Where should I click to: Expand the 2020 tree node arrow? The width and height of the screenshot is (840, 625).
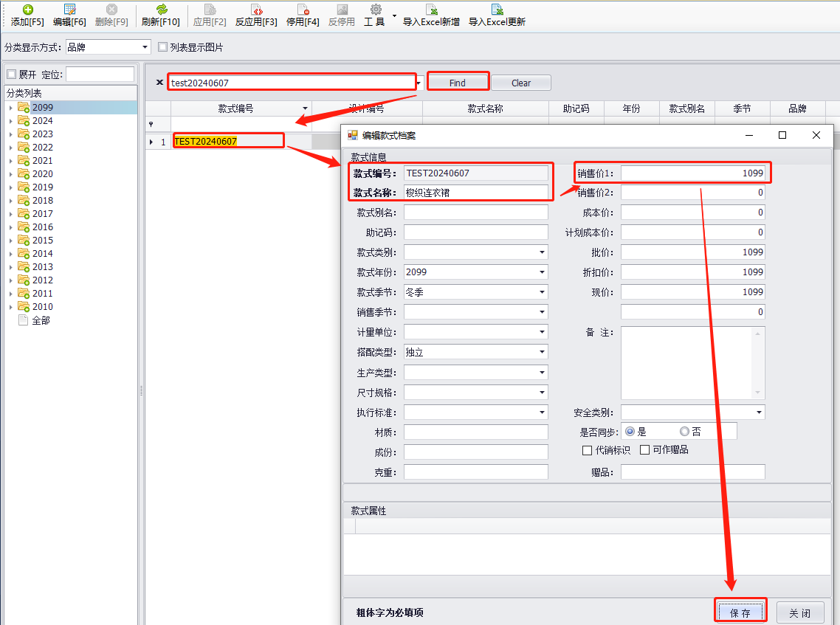click(x=11, y=174)
